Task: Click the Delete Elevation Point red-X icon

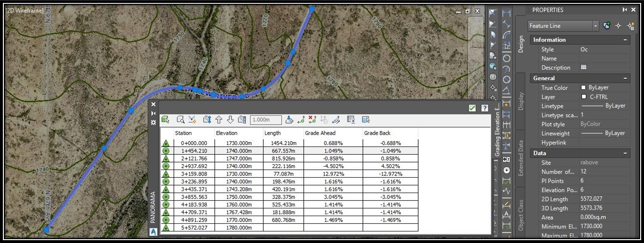Action: [312, 120]
